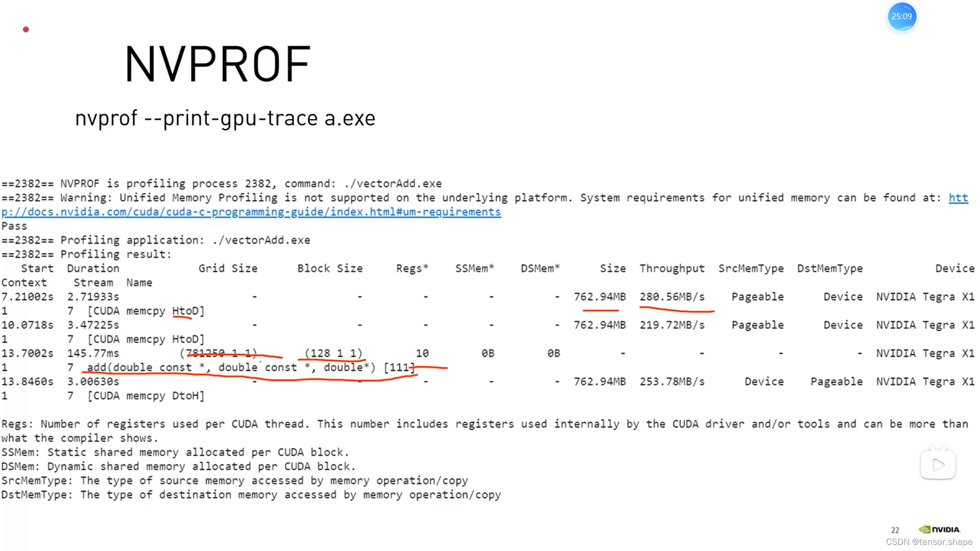Click the 'DstMemType: The type of destination' line
This screenshot has height=551, width=980.
tap(251, 495)
